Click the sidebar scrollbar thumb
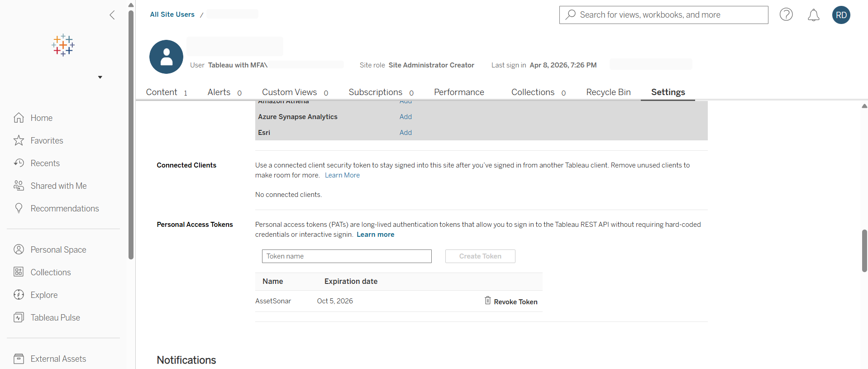 tap(131, 135)
